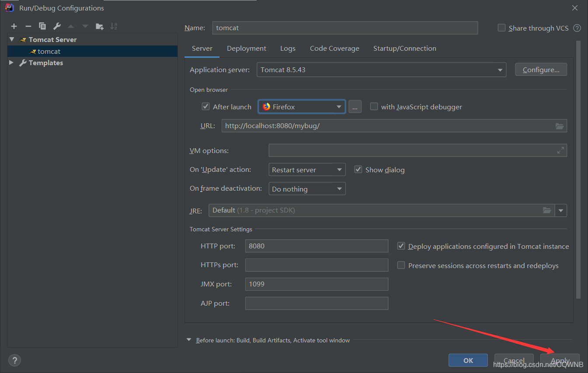Click the URL input field
Screen dimensions: 588x373
click(x=394, y=126)
